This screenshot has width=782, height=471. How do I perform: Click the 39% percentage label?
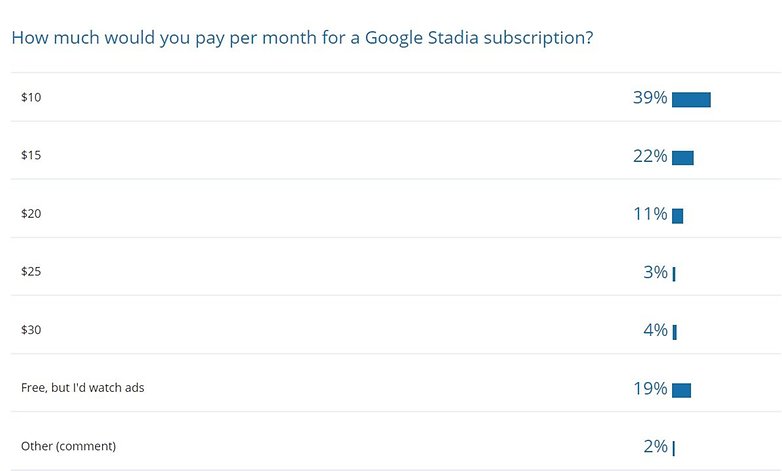click(x=650, y=97)
